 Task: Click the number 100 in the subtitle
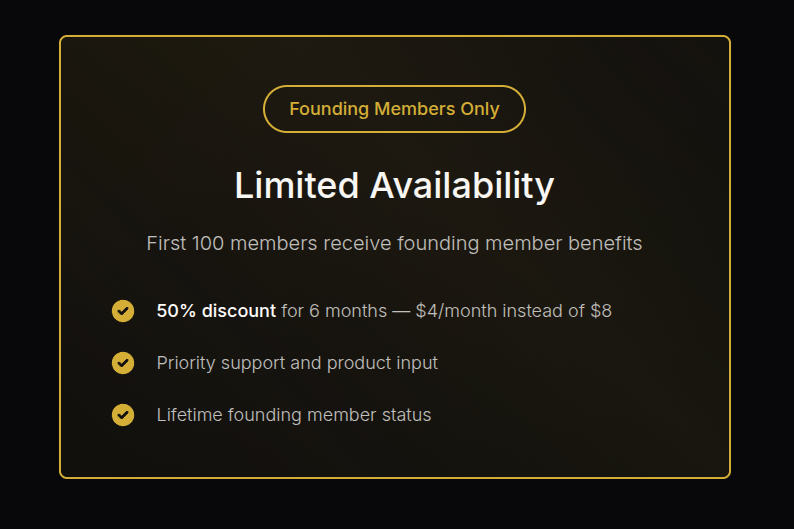click(x=208, y=243)
